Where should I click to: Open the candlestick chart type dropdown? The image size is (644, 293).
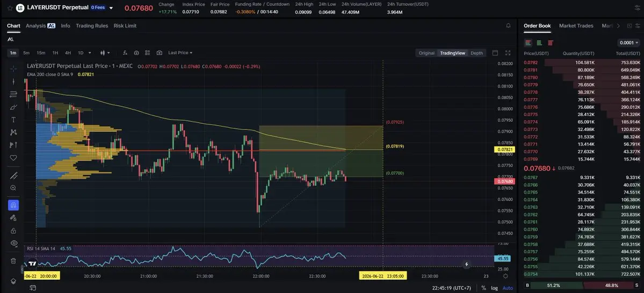pos(105,53)
